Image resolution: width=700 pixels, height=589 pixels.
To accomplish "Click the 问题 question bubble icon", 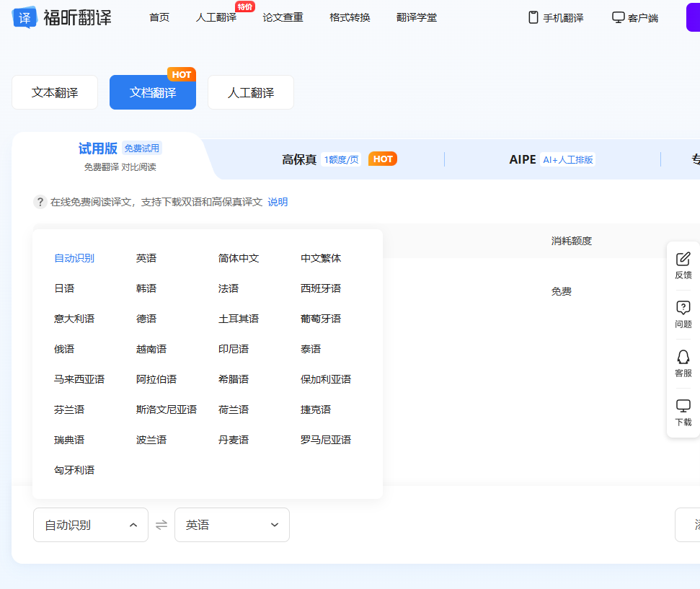I will pyautogui.click(x=683, y=308).
